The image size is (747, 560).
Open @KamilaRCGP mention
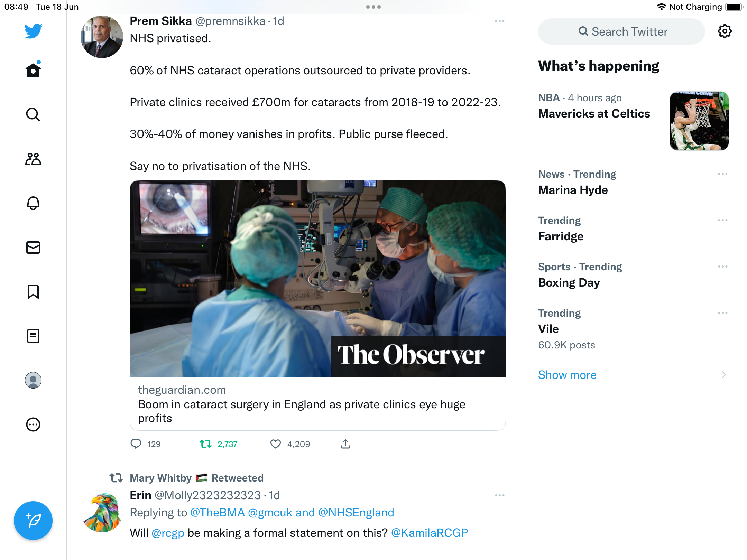430,533
